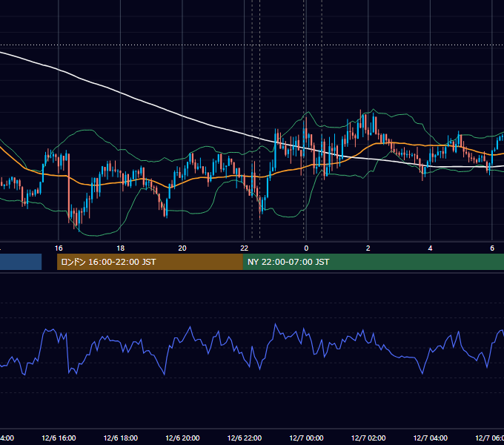504x445 pixels.
Task: Click hour label 20 on the upper chart axis
Action: coord(182,248)
